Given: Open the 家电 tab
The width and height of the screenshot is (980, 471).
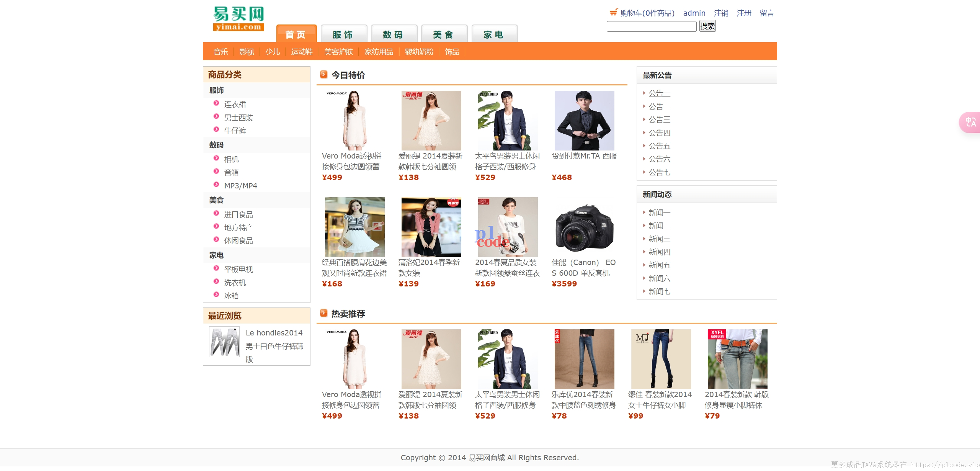Looking at the screenshot, I should click(494, 34).
